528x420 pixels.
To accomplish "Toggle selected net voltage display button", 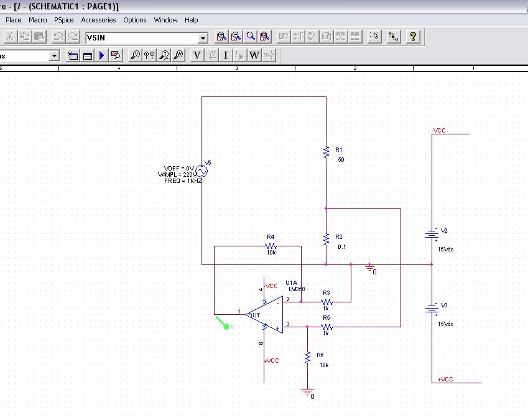I will (x=211, y=55).
